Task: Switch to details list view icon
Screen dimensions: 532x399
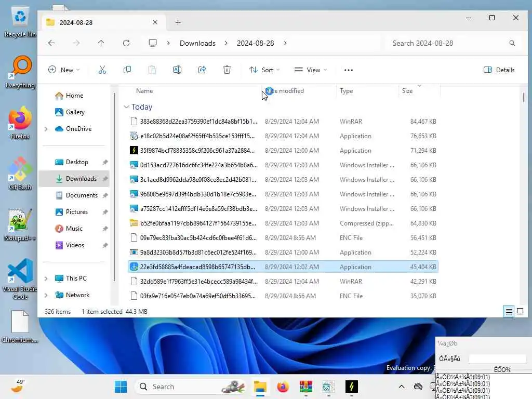Action: [509, 311]
